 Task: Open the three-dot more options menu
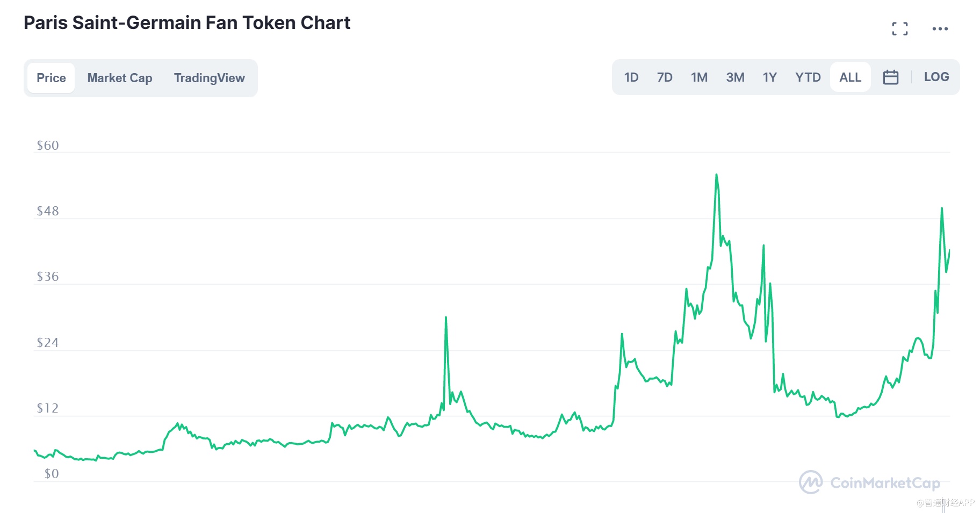(x=940, y=29)
